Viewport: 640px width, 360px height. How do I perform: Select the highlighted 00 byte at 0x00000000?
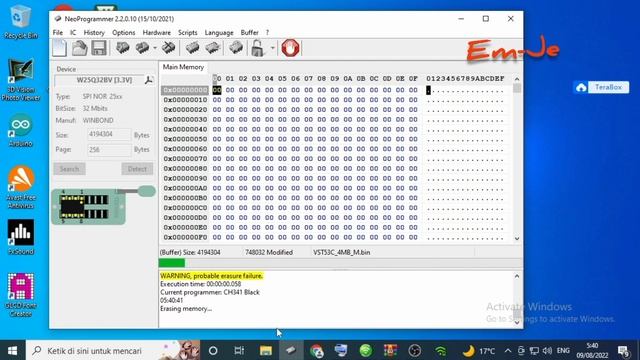217,90
